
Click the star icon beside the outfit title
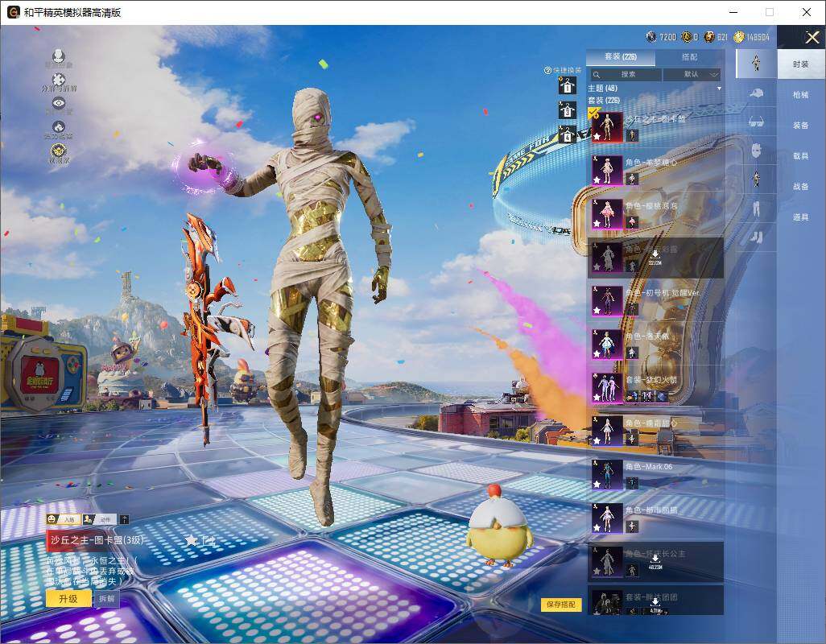pos(192,540)
